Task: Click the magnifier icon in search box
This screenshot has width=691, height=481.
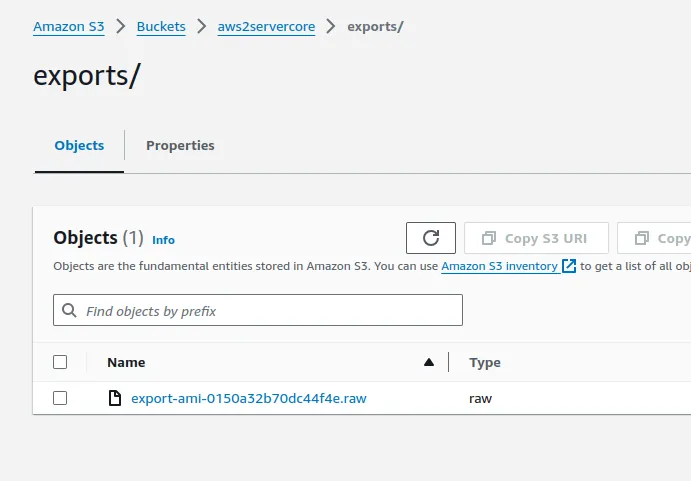Action: pyautogui.click(x=69, y=311)
